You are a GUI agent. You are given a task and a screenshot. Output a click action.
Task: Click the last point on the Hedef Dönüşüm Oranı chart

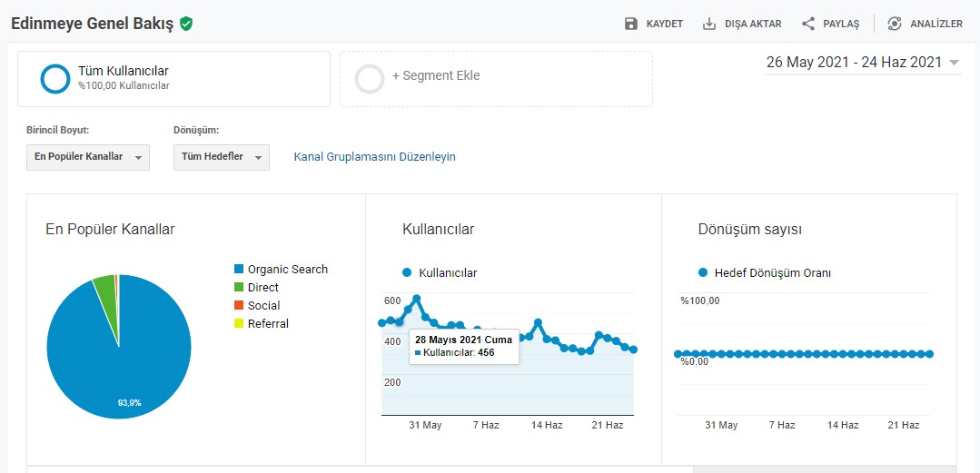(929, 354)
